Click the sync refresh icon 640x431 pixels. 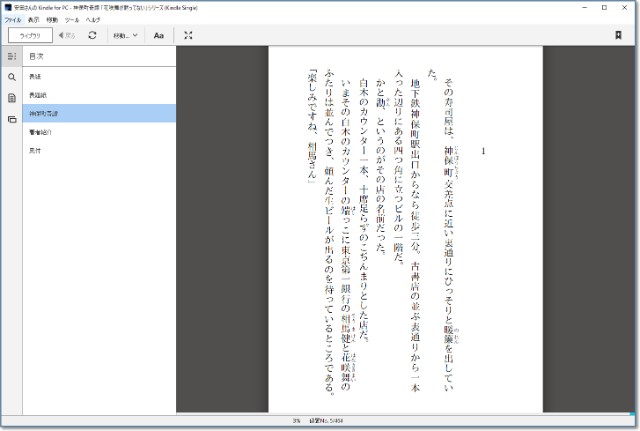click(x=92, y=35)
